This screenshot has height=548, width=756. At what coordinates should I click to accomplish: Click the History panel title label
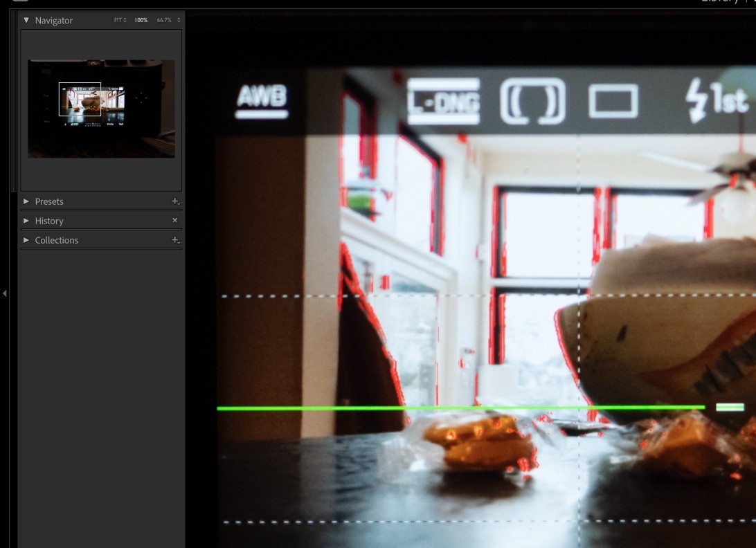[49, 221]
